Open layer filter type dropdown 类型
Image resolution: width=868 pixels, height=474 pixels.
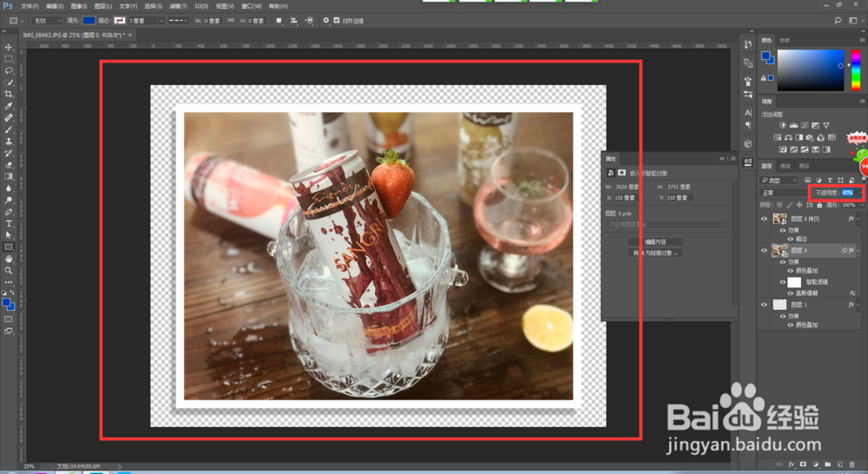779,180
